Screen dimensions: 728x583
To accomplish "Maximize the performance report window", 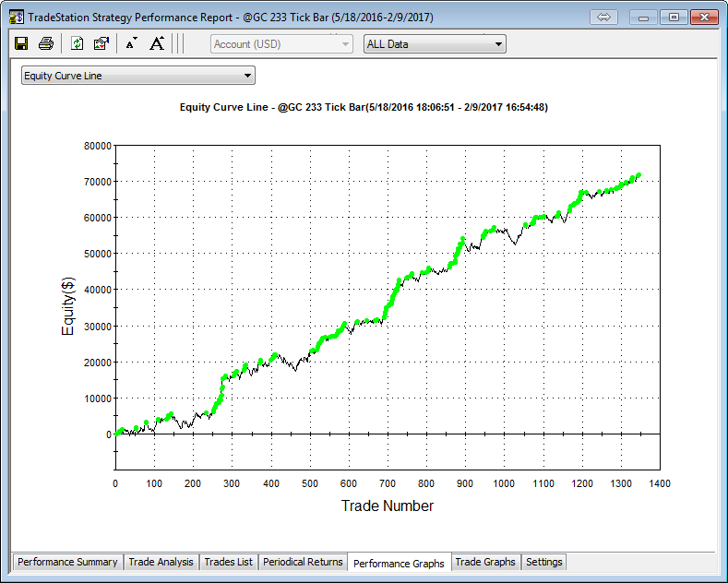I will (x=674, y=18).
